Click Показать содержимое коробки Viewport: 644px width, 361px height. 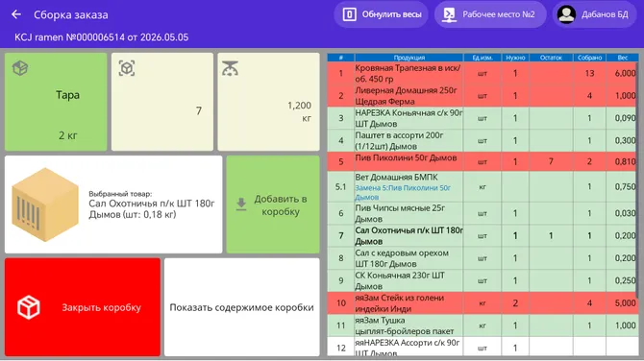(242, 307)
